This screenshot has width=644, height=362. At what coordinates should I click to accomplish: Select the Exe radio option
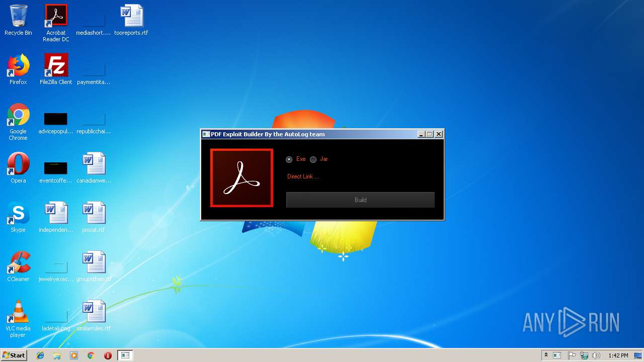[296, 159]
